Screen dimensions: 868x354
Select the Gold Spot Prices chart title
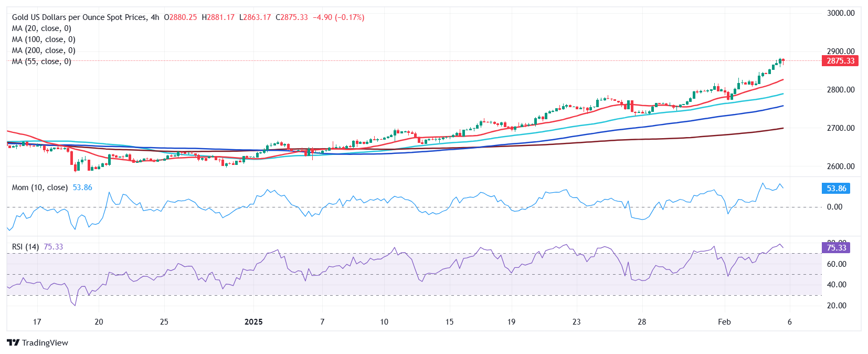point(79,17)
